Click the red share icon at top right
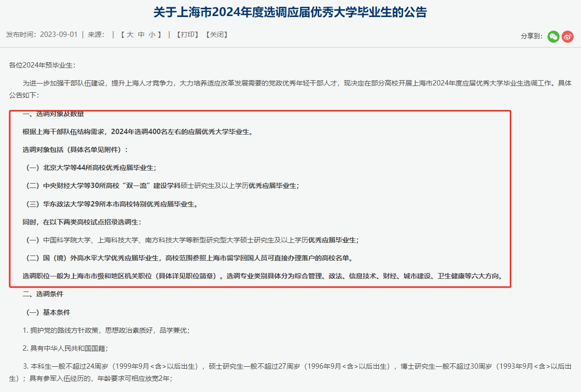This screenshot has width=581, height=392. tap(567, 36)
